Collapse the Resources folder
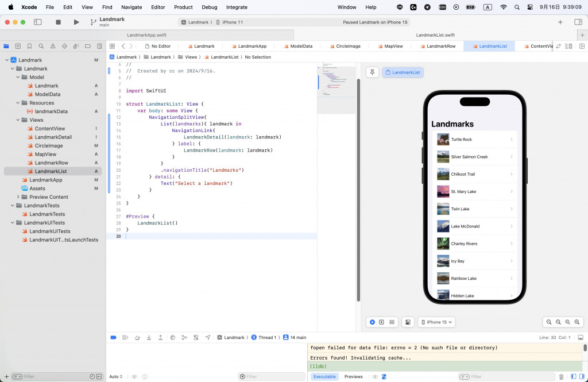The height and width of the screenshot is (382, 588). pyautogui.click(x=18, y=103)
